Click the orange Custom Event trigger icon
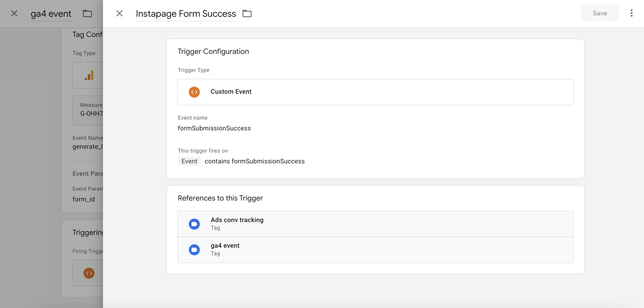The height and width of the screenshot is (308, 644). pyautogui.click(x=194, y=92)
